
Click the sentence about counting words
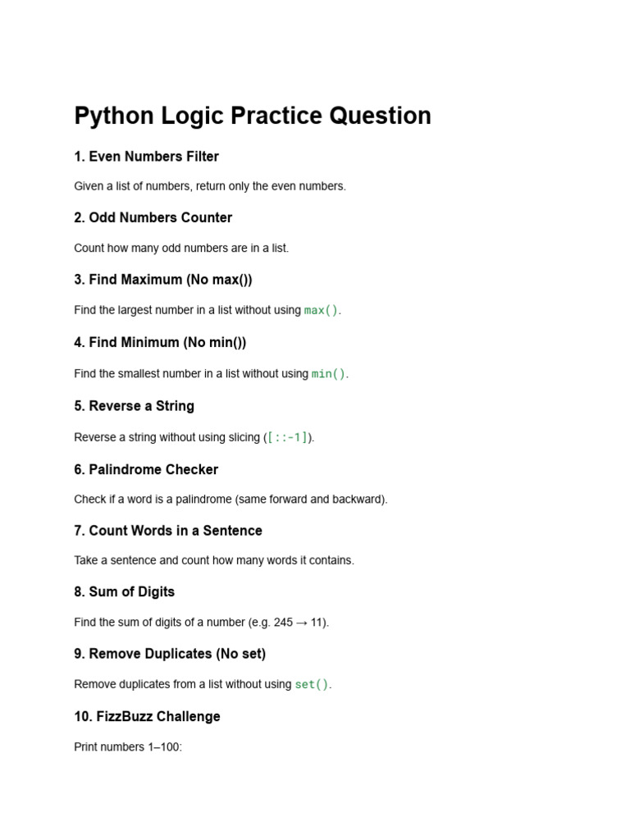tap(214, 560)
